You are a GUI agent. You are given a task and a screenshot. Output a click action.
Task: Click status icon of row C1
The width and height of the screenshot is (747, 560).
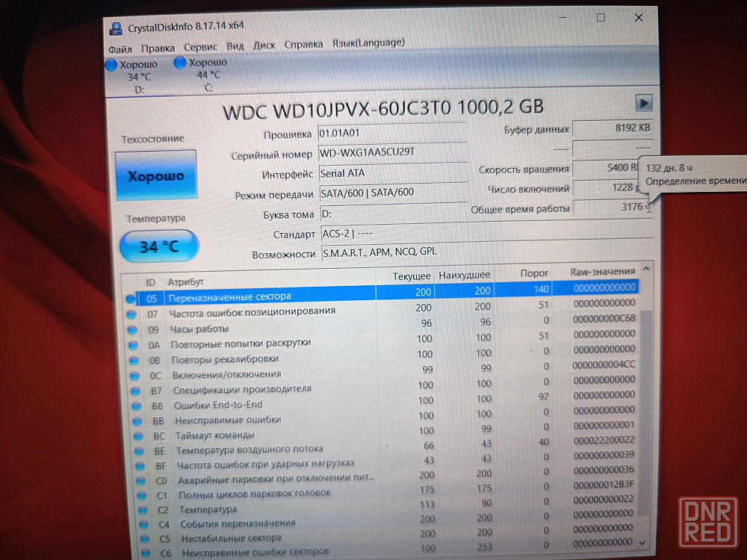pos(142,496)
